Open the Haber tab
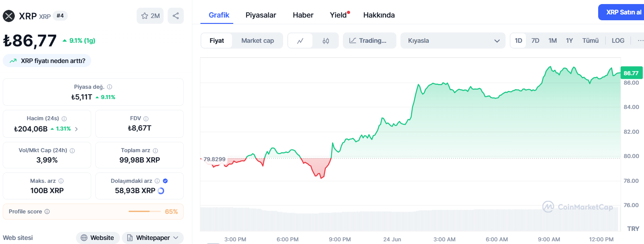 [x=303, y=15]
